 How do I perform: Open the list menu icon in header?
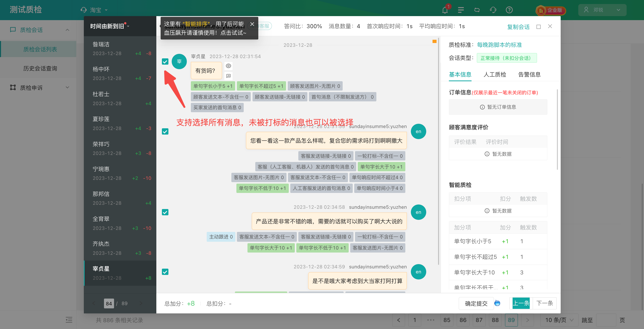click(x=461, y=10)
